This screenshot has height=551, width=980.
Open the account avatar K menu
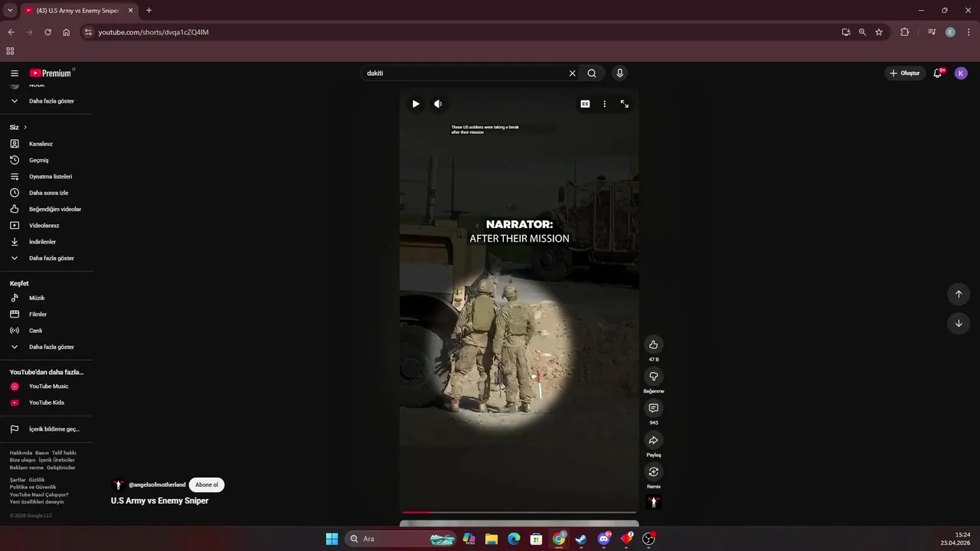pos(961,73)
